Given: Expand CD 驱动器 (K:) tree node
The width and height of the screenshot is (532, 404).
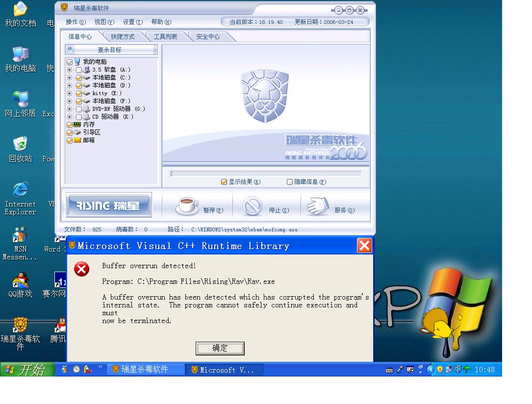Looking at the screenshot, I should click(x=69, y=117).
